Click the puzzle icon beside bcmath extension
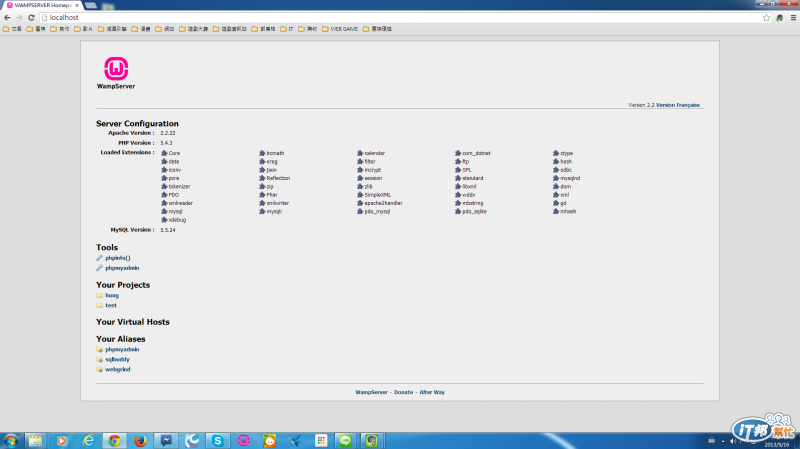Viewport: 800px width, 449px height. coord(262,153)
